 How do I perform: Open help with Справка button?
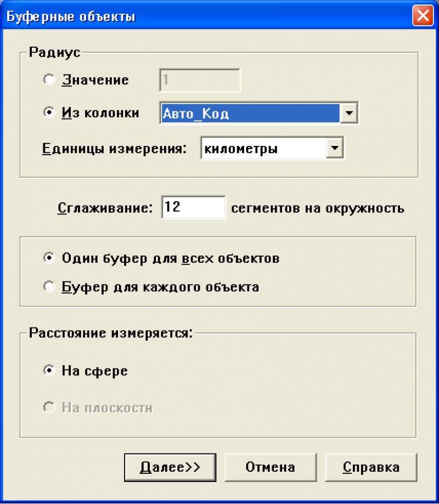(x=371, y=467)
